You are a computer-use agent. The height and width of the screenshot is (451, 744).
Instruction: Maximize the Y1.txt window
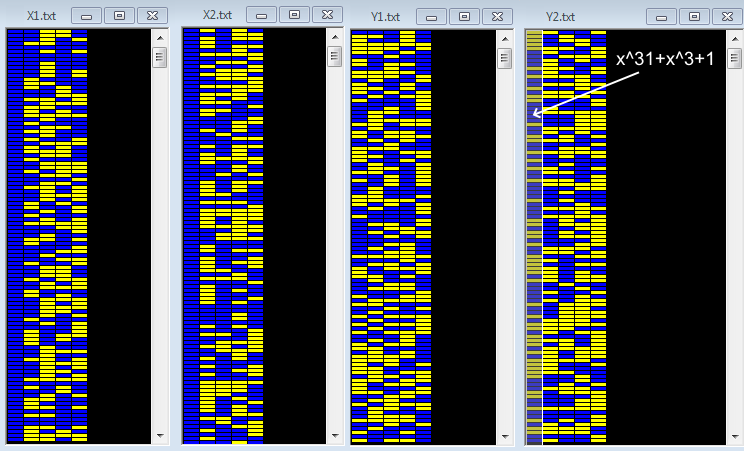click(x=464, y=17)
